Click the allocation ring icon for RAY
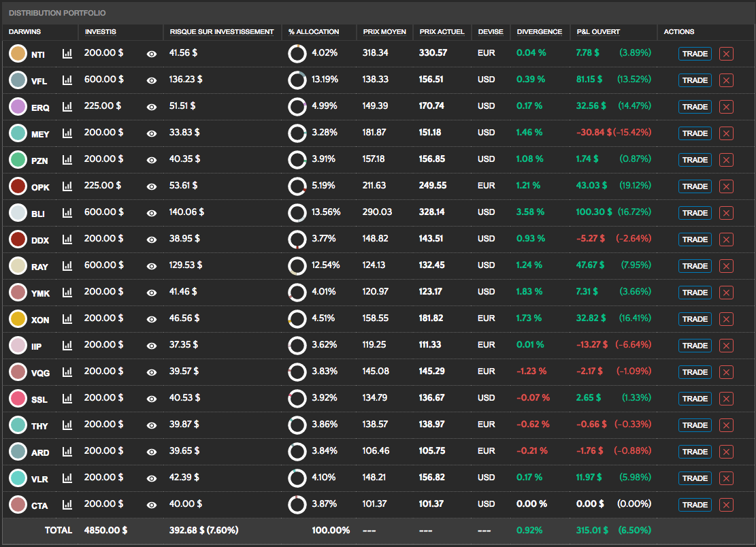Screen dimensions: 756x547 pyautogui.click(x=297, y=266)
